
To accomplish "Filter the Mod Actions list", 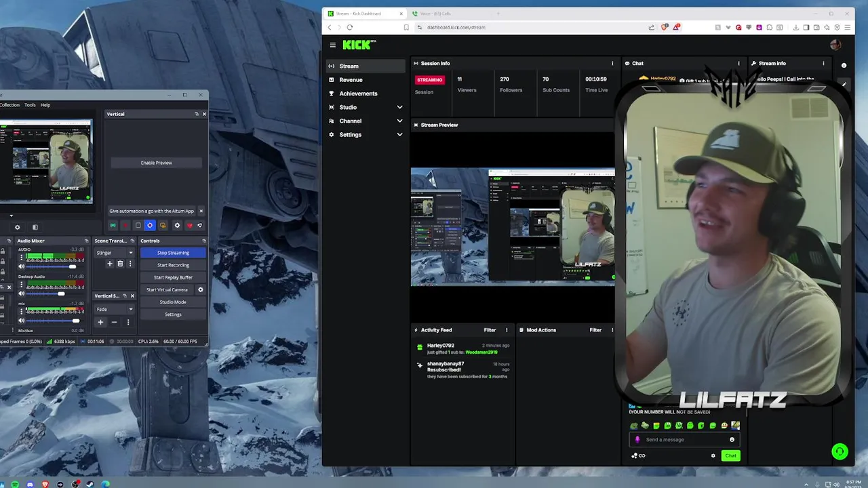I will pyautogui.click(x=595, y=330).
